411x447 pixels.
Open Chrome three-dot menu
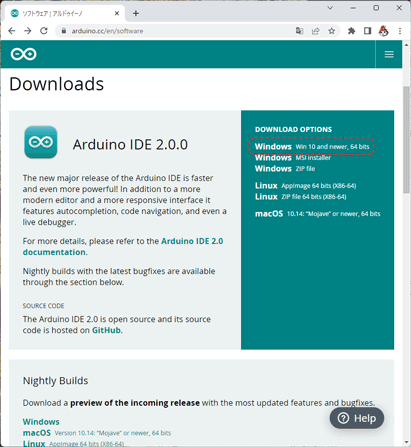pyautogui.click(x=400, y=31)
